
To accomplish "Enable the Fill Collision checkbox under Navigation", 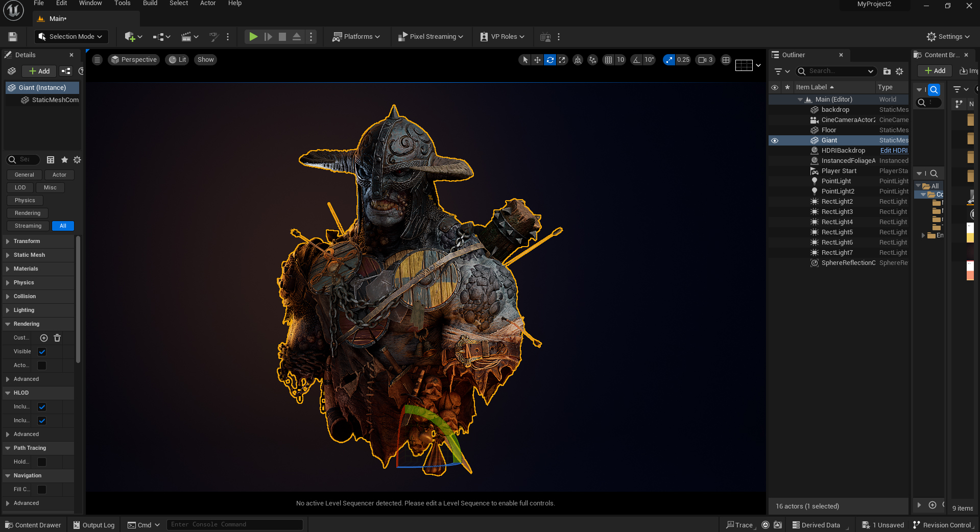I will click(x=42, y=490).
